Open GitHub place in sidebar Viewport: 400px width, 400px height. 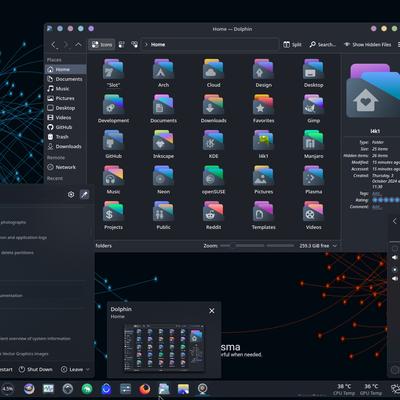point(66,127)
